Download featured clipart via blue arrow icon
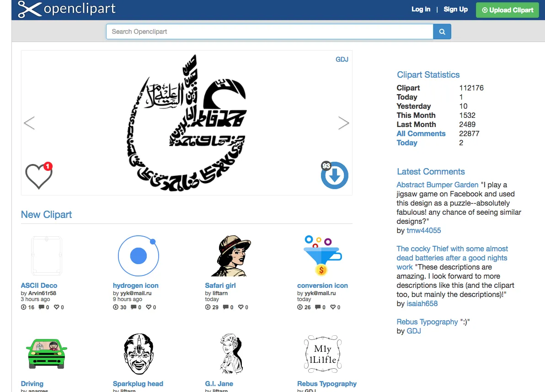Image resolution: width=545 pixels, height=392 pixels. pyautogui.click(x=334, y=175)
